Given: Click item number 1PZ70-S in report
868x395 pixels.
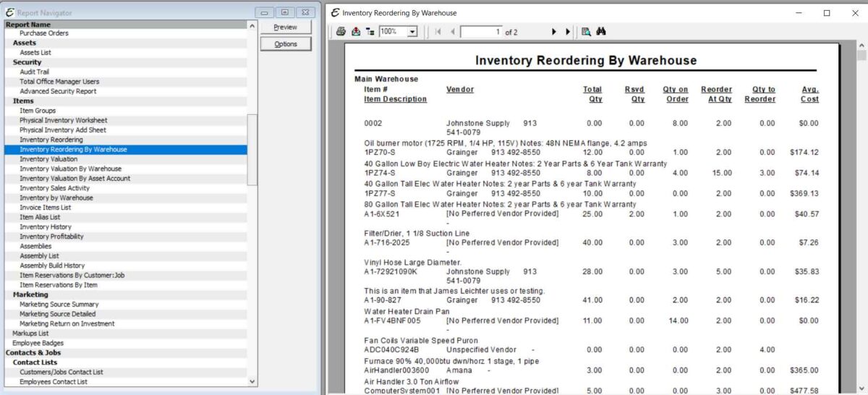Looking at the screenshot, I should 379,153.
